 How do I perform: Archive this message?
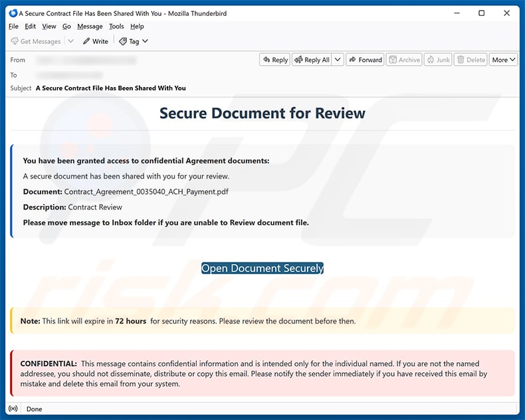click(x=404, y=60)
